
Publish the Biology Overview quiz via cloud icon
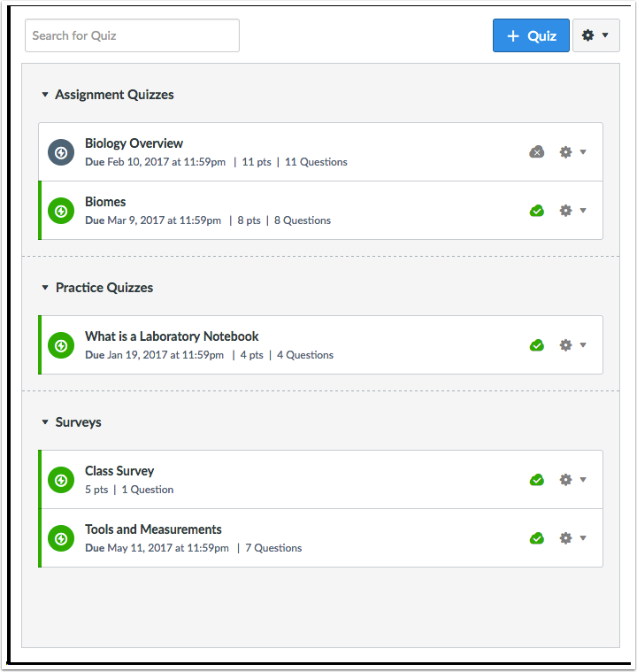537,151
